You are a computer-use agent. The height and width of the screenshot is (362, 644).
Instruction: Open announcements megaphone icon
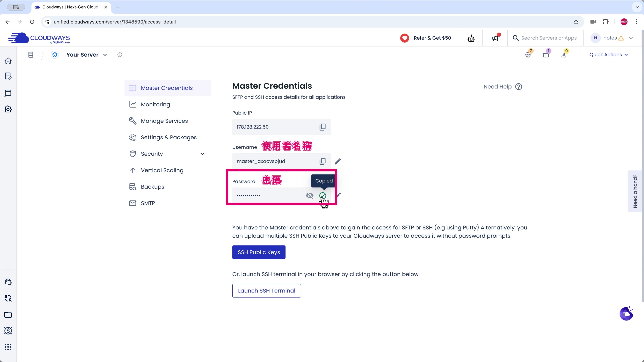[495, 38]
